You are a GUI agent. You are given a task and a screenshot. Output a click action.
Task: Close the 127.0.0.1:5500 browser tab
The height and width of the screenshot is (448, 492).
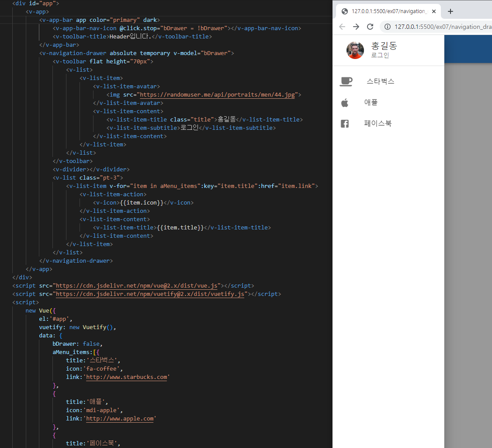434,11
